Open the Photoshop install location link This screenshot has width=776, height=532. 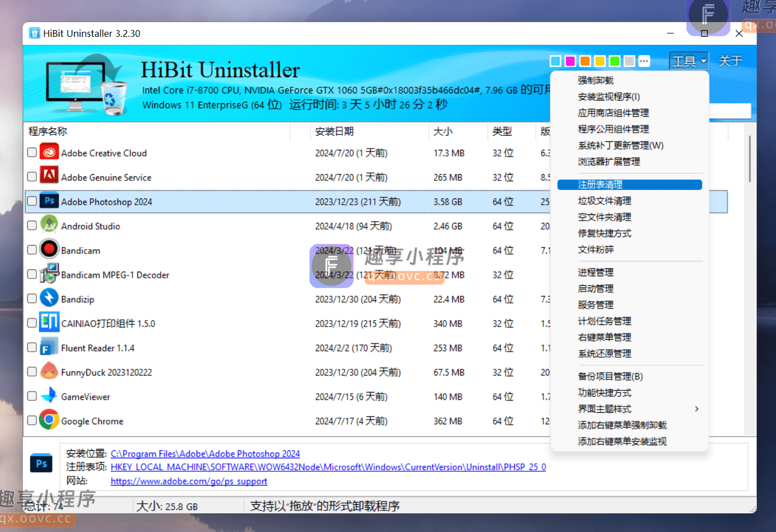205,454
